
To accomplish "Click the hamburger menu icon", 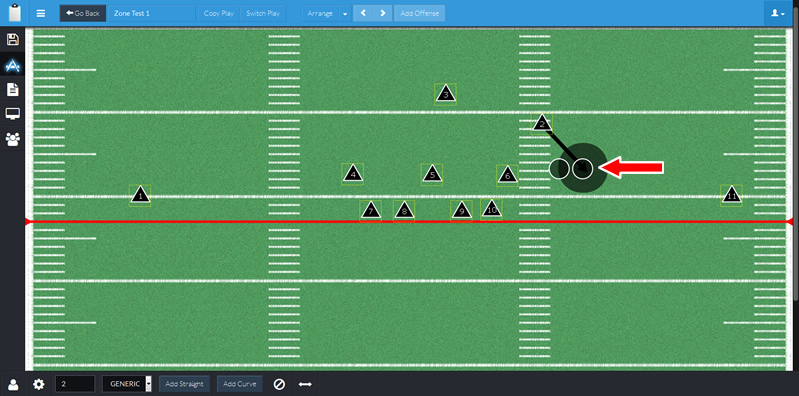I will click(41, 13).
